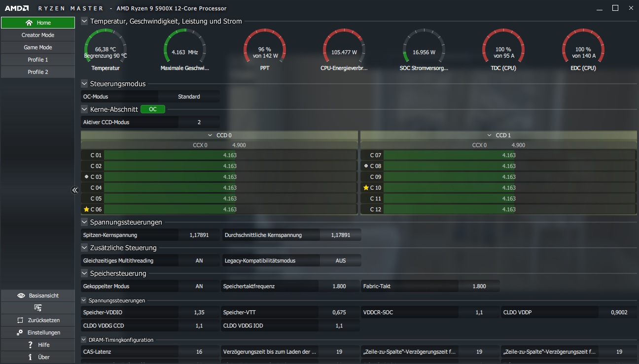Click the reset icon next to Zurücksetzen
This screenshot has width=639, height=364.
tap(20, 320)
